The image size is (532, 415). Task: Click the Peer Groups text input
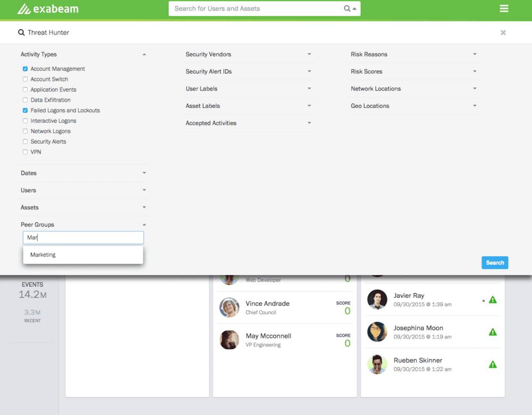coord(83,238)
